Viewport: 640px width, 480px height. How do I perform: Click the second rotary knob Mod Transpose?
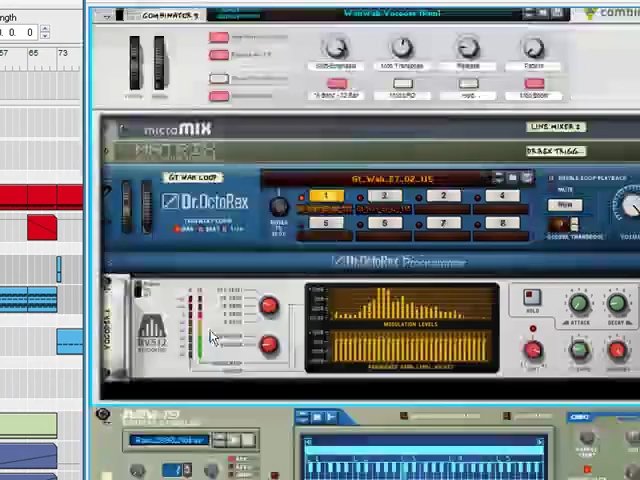[x=402, y=47]
